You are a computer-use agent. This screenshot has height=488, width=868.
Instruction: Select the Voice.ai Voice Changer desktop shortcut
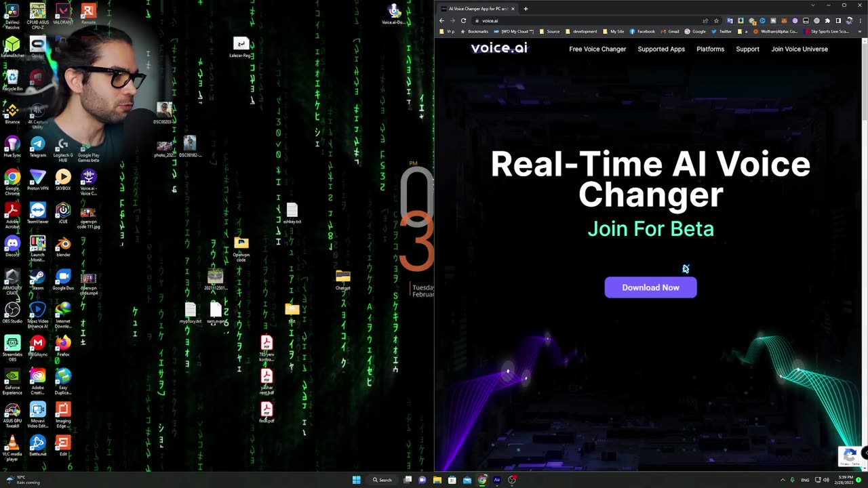point(88,181)
